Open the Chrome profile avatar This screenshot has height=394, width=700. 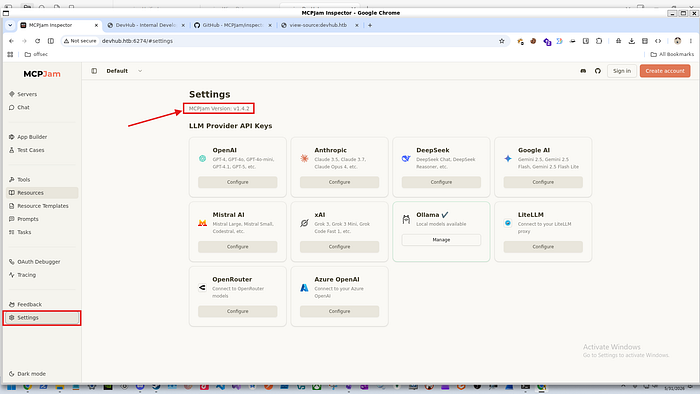pyautogui.click(x=678, y=41)
